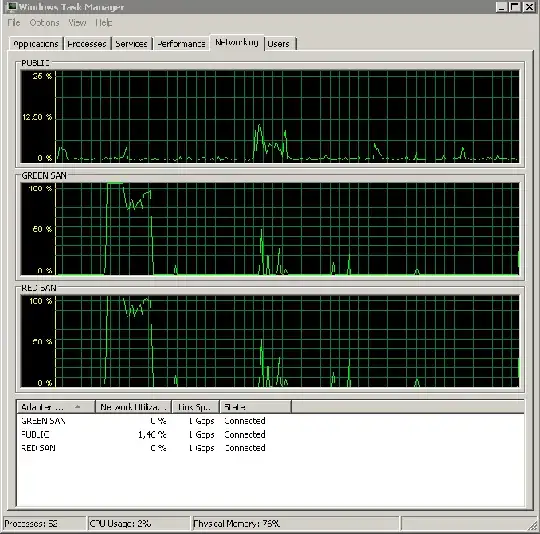
Task: Open the Help menu
Action: (103, 23)
